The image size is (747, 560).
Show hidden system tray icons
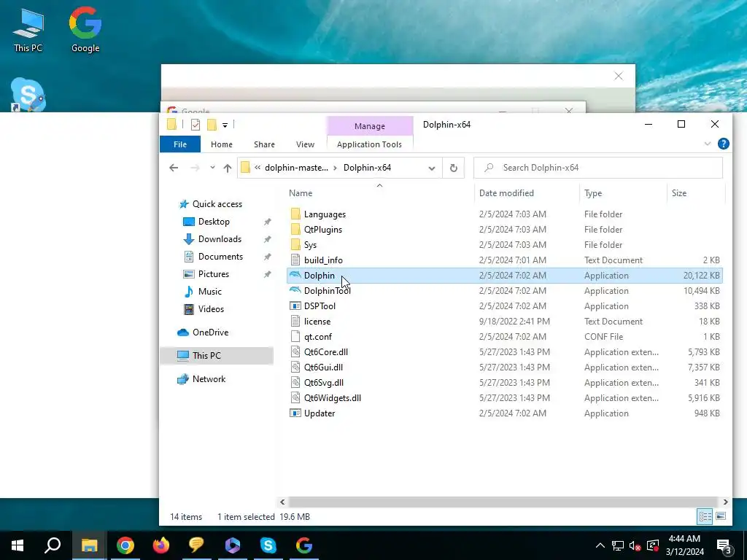600,545
